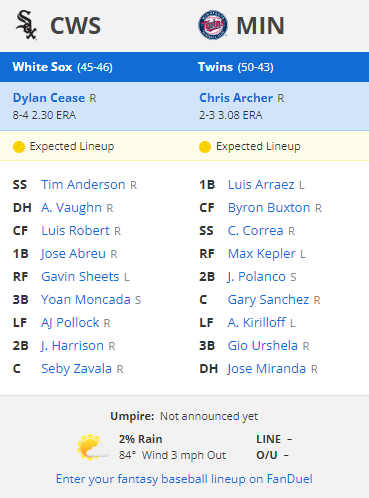Select Max Kepler right fielder link
The width and height of the screenshot is (369, 498).
262,254
